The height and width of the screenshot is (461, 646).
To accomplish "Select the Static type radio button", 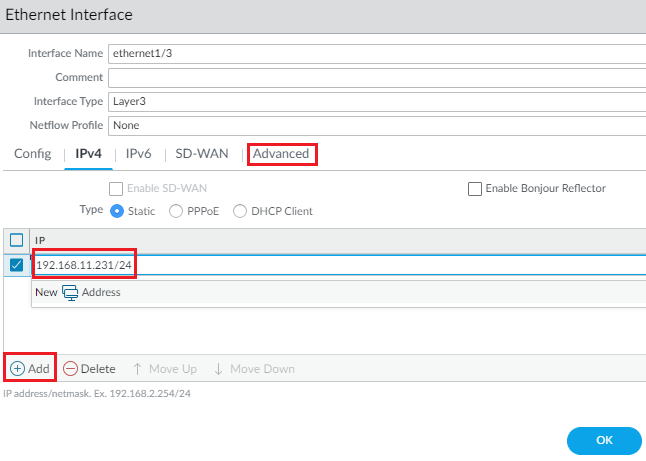I will pos(117,211).
